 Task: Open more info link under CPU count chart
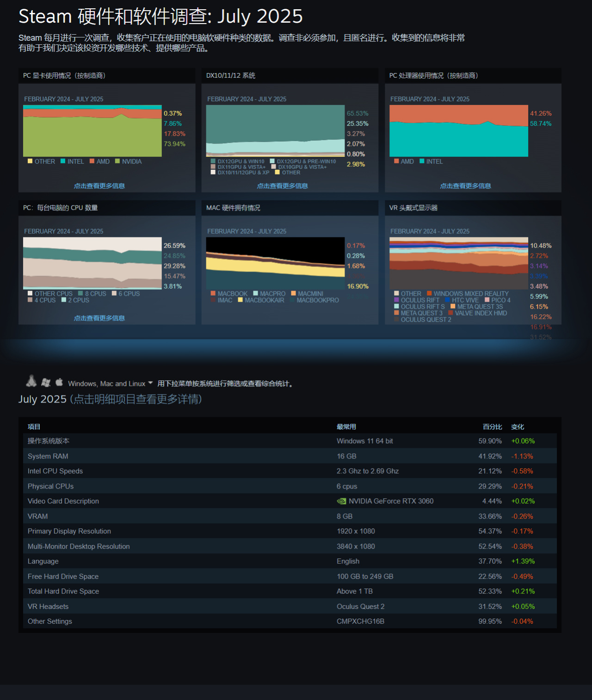[x=99, y=318]
